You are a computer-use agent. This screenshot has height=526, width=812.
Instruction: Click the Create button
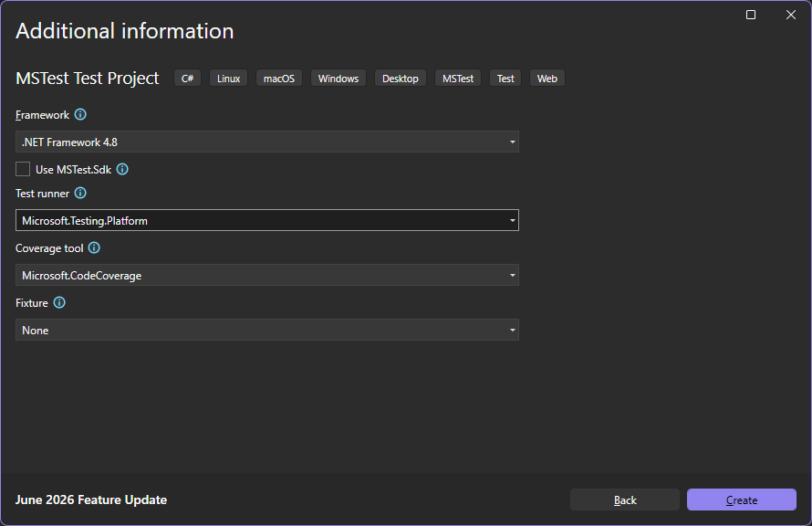(742, 500)
